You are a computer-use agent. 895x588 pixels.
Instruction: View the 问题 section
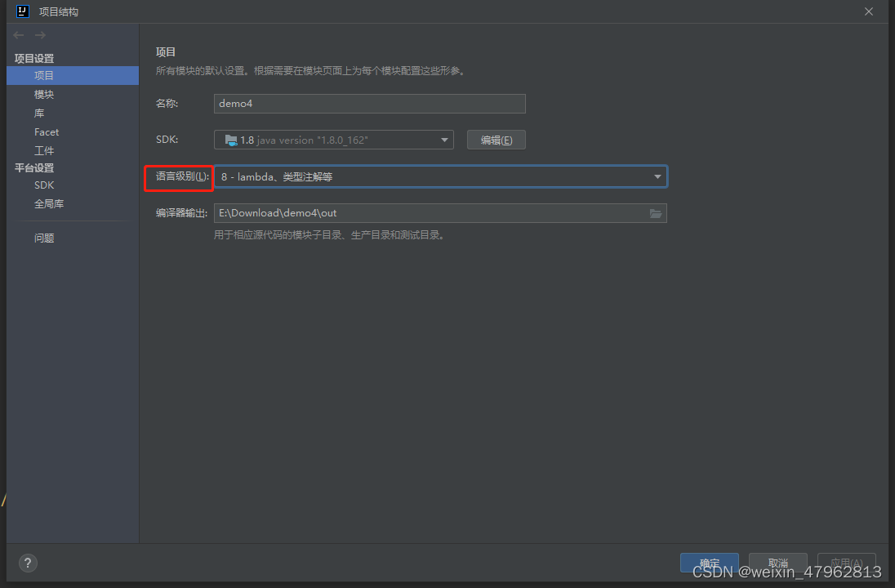coord(45,238)
